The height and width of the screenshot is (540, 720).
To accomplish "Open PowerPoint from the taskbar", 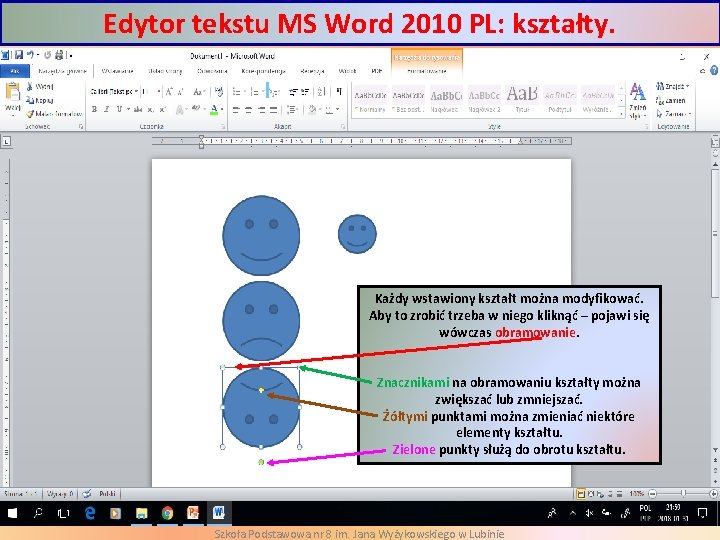I will 193,513.
